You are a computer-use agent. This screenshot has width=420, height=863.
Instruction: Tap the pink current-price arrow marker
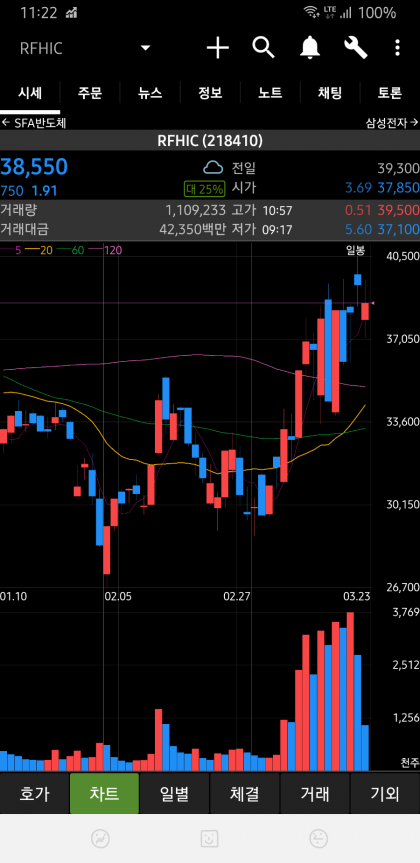[372, 303]
